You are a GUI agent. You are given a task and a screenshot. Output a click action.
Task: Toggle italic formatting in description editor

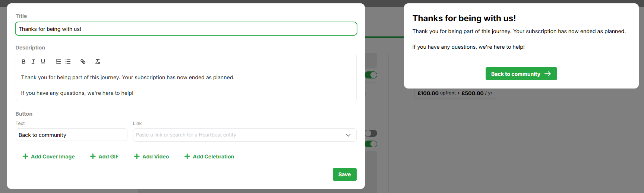pyautogui.click(x=33, y=62)
